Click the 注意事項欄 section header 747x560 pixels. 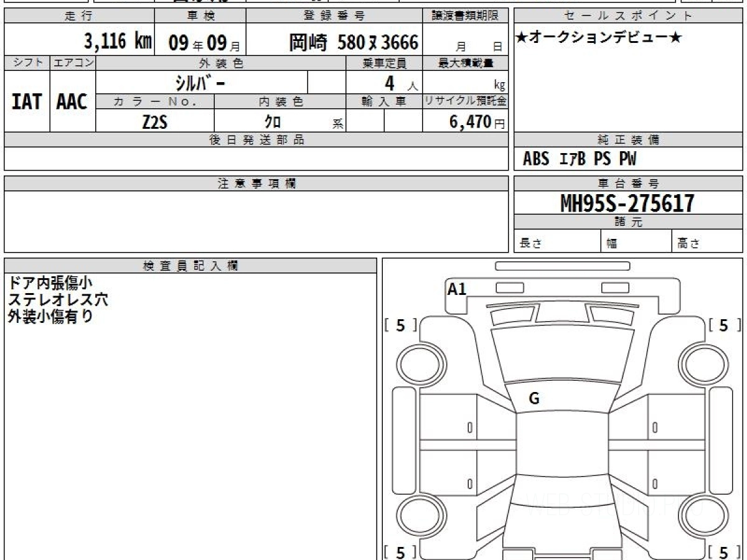pos(256,184)
